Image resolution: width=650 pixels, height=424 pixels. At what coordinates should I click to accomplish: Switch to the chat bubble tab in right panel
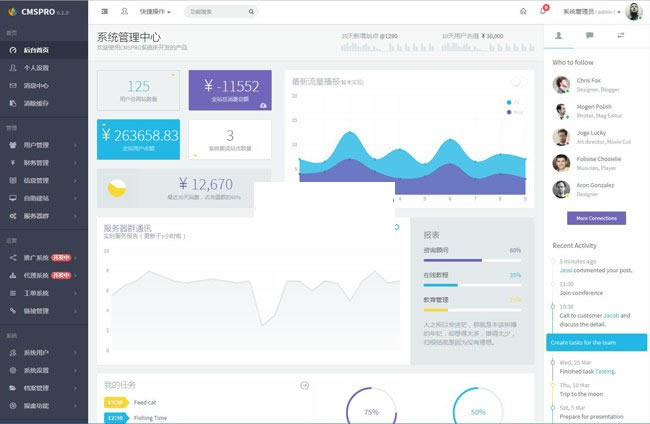(589, 36)
